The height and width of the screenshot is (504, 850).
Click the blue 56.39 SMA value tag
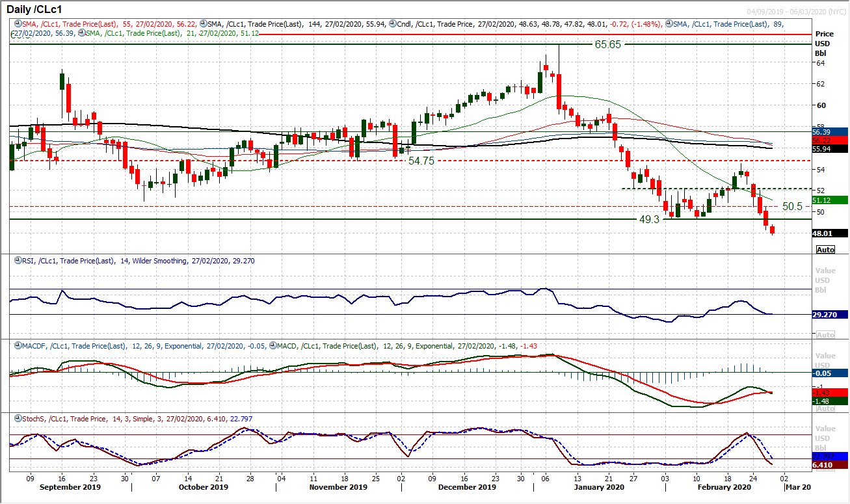click(x=830, y=132)
